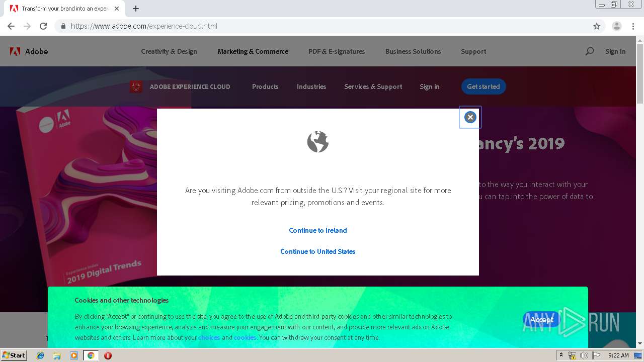
Task: Launch Internet Explorer from the taskbar
Action: pos(40,355)
